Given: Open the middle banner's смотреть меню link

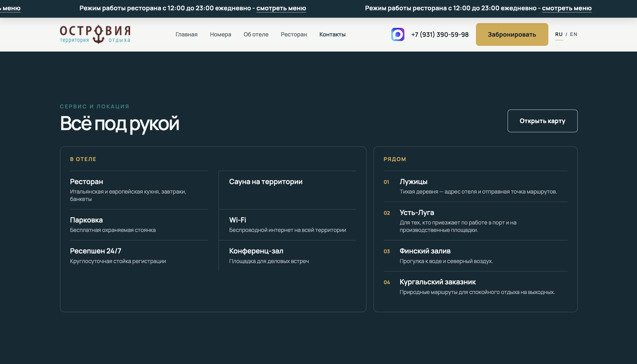Looking at the screenshot, I should (281, 8).
